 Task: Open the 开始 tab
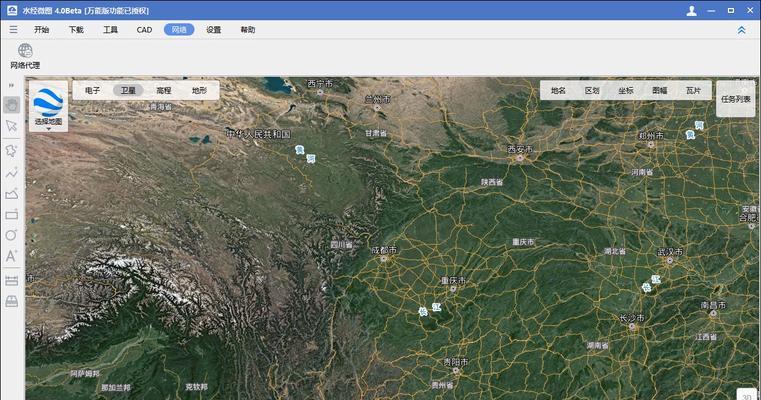tap(42, 30)
